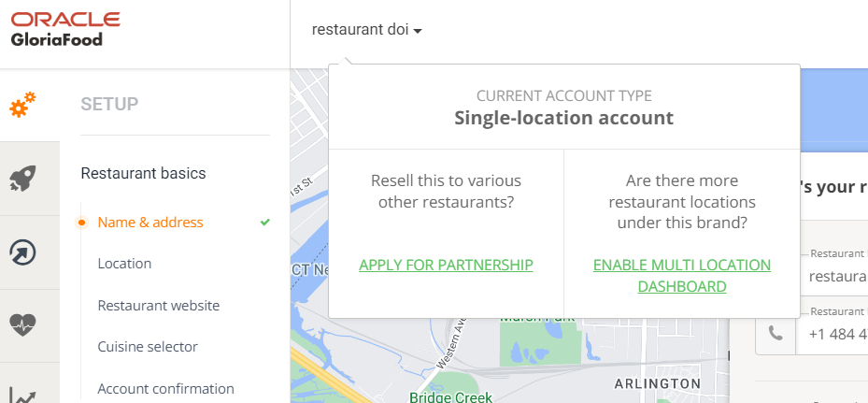Open the Location setup step
Image resolution: width=868 pixels, height=403 pixels.
click(x=124, y=264)
